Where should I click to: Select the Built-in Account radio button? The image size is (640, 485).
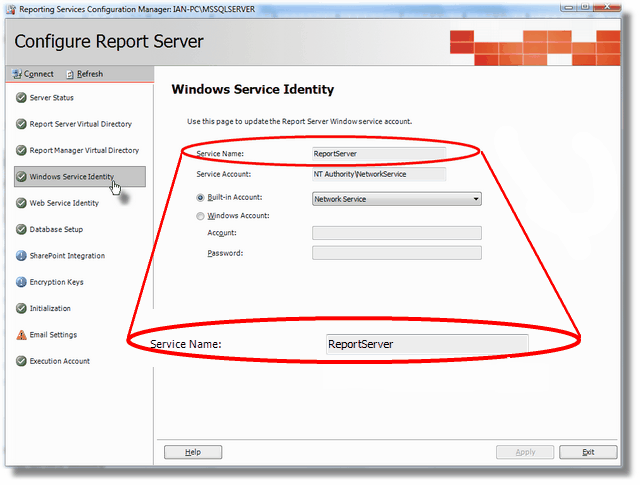[x=200, y=199]
